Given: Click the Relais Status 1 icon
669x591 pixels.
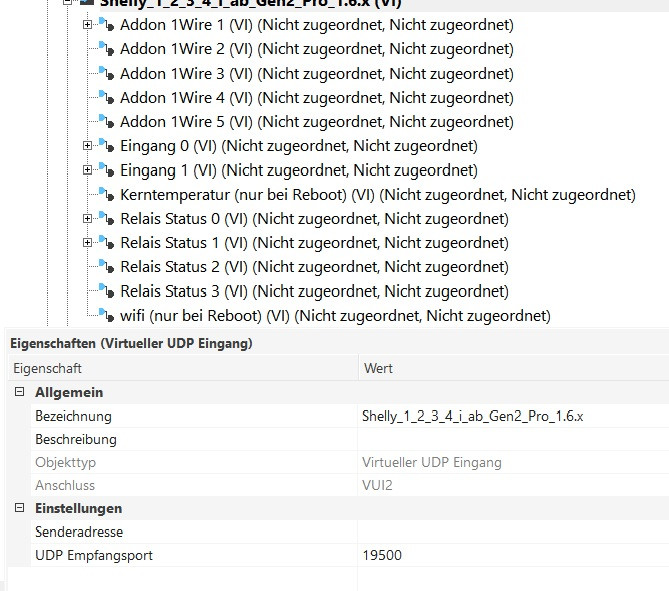Looking at the screenshot, I should coord(107,242).
